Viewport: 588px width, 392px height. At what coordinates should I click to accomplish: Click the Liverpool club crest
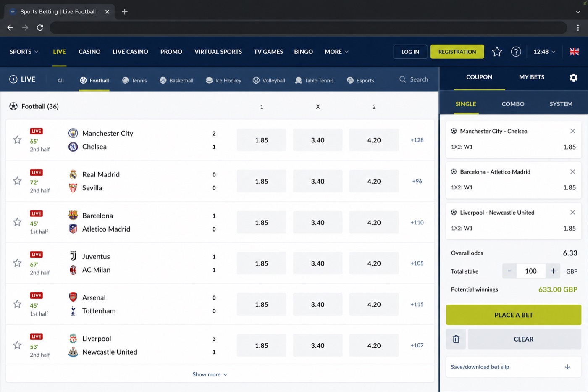coord(73,339)
